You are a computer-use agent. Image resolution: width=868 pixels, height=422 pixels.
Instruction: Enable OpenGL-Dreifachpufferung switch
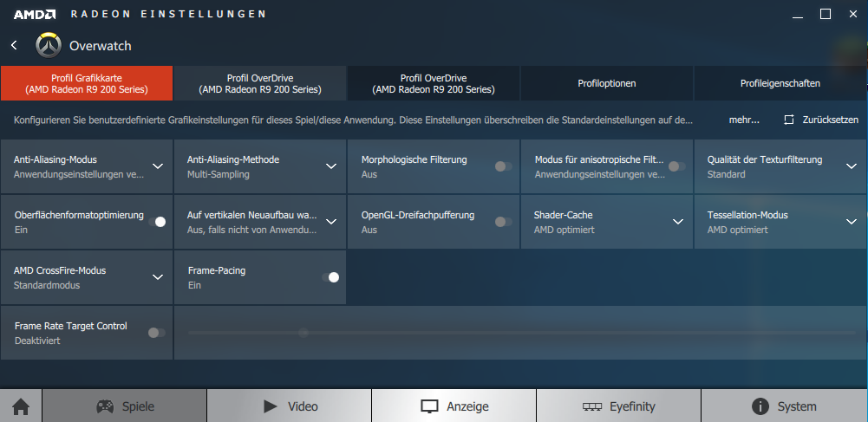coord(503,222)
